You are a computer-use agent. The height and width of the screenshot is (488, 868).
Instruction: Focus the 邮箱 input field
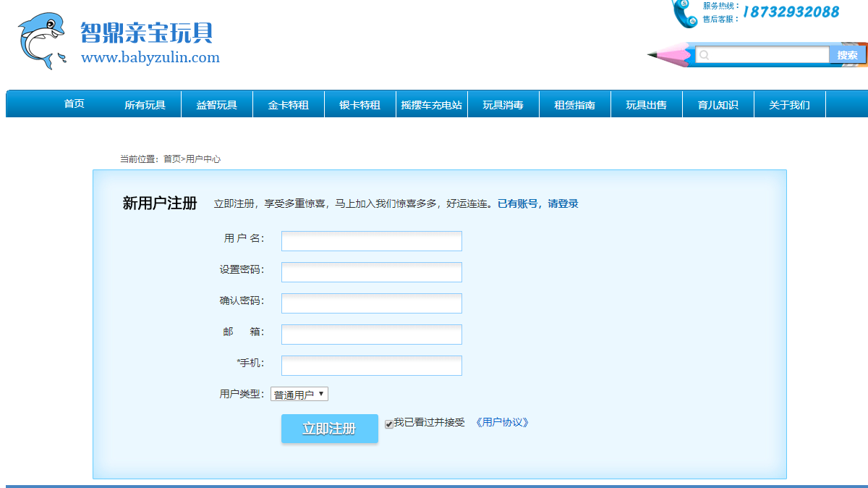[372, 335]
